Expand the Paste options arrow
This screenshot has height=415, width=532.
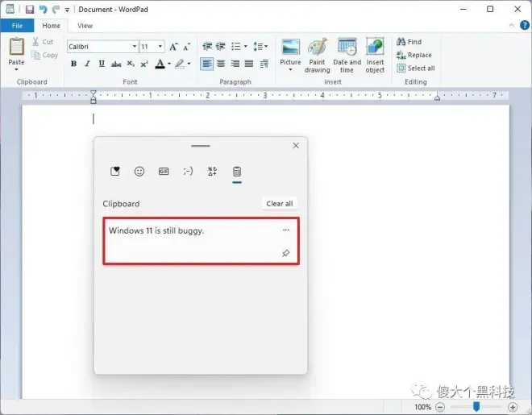tap(16, 69)
